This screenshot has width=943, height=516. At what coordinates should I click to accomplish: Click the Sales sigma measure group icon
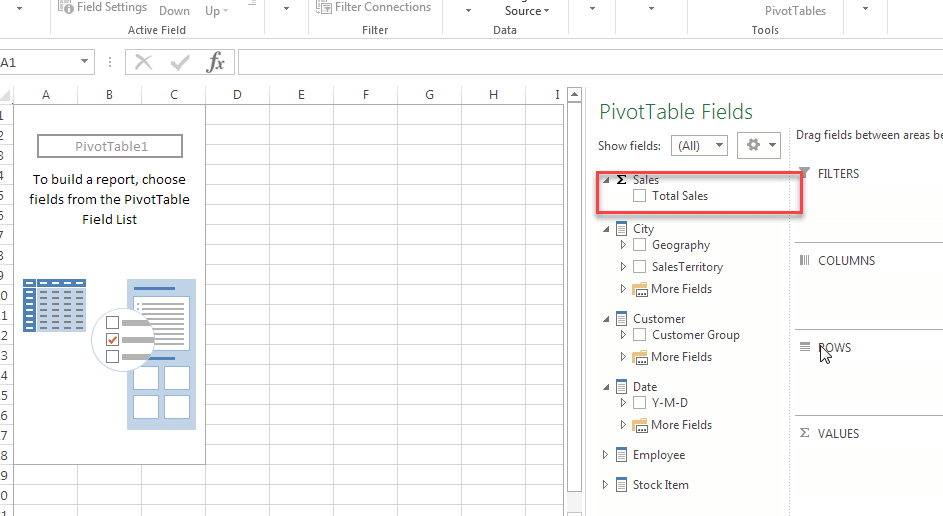pos(621,180)
